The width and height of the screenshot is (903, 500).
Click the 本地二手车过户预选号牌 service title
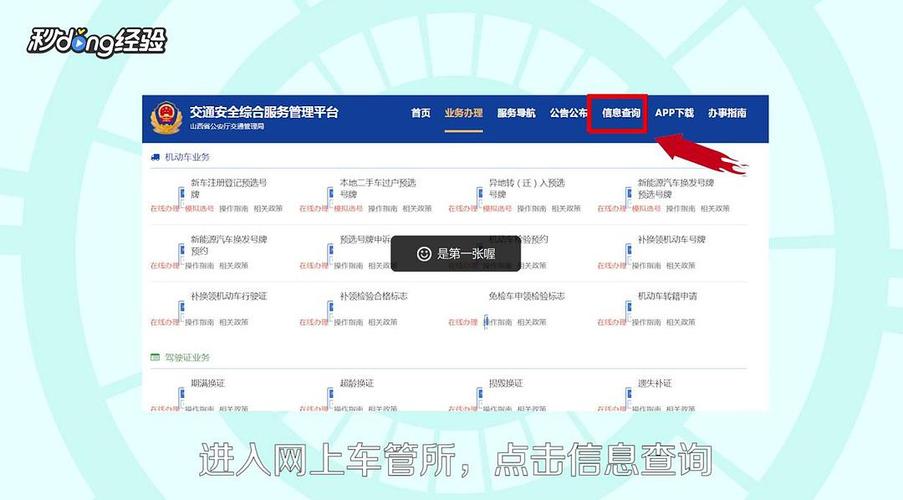coord(378,188)
